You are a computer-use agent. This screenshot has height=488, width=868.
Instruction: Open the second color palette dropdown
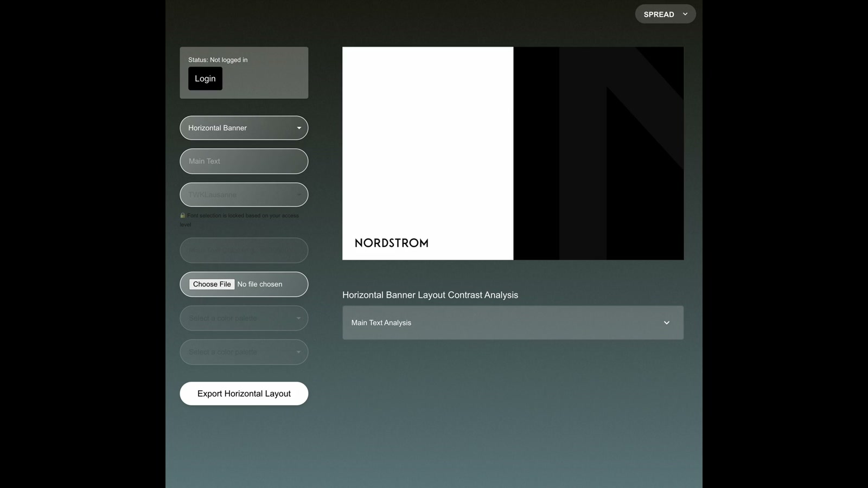click(x=244, y=352)
